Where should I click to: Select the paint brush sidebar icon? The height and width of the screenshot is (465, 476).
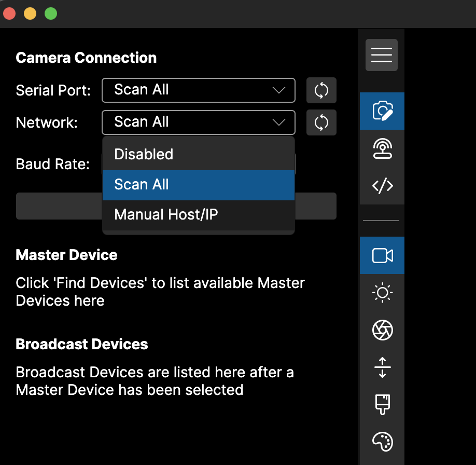tap(382, 405)
